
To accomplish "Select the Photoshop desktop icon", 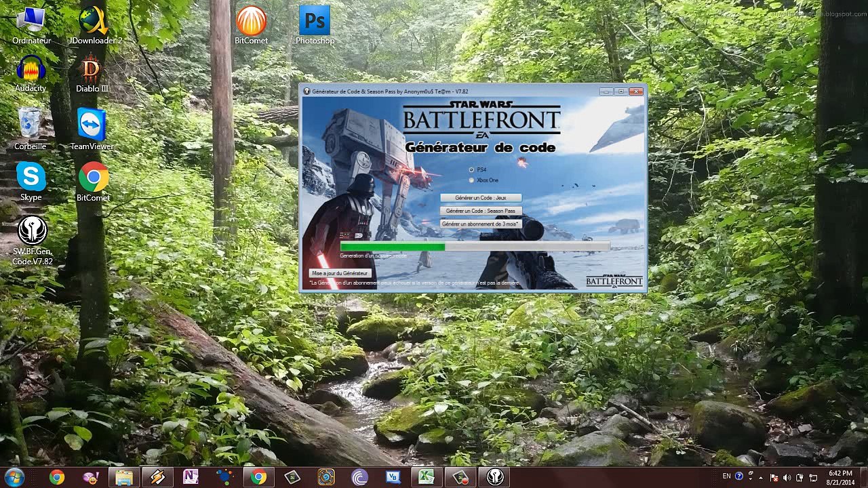I will [315, 26].
